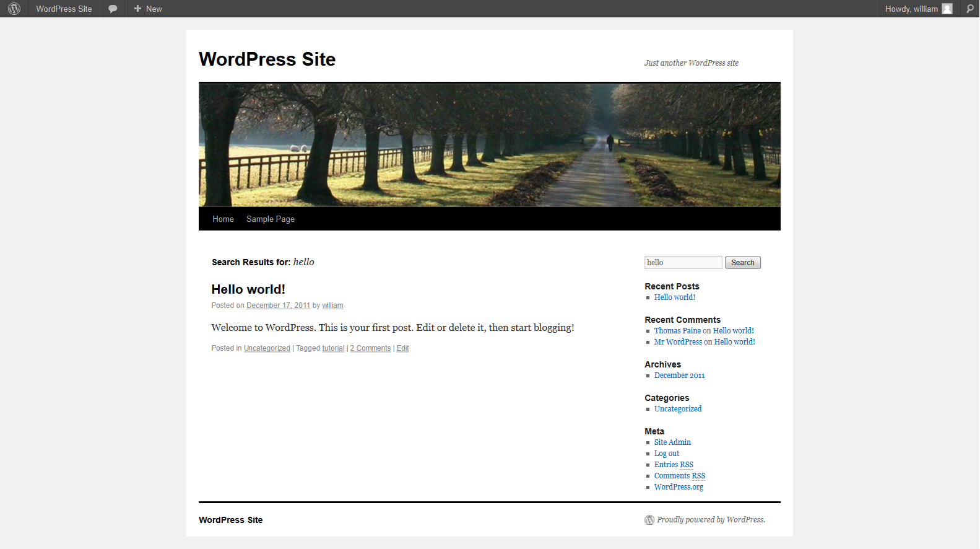The width and height of the screenshot is (980, 549).
Task: Click the WordPress icon in the footer
Action: click(x=649, y=520)
